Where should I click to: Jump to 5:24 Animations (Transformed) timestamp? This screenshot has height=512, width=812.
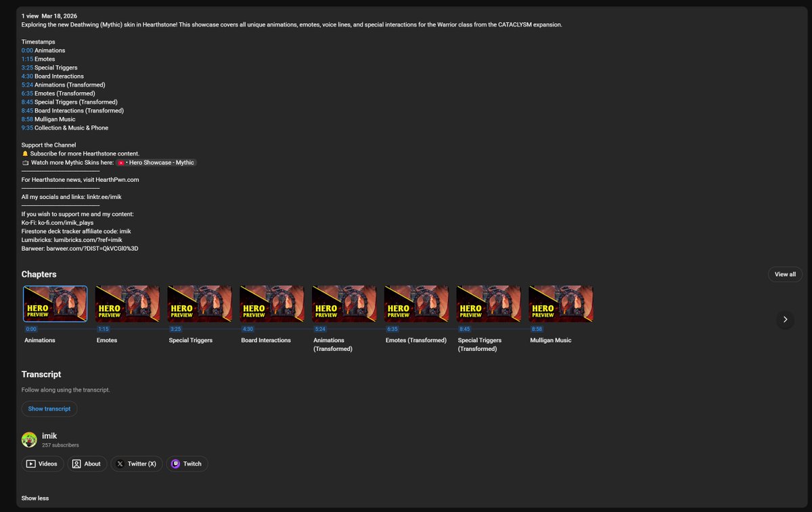[x=27, y=85]
